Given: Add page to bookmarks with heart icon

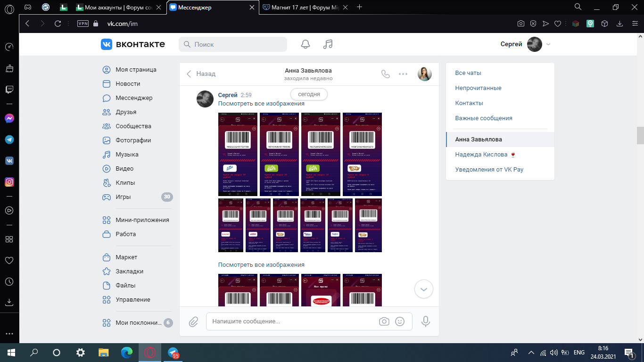Looking at the screenshot, I should [x=558, y=24].
